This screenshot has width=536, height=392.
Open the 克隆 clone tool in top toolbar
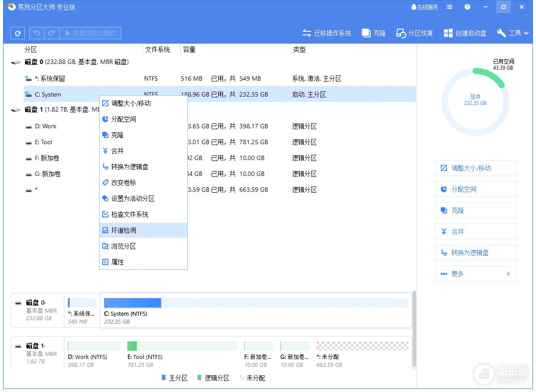373,33
